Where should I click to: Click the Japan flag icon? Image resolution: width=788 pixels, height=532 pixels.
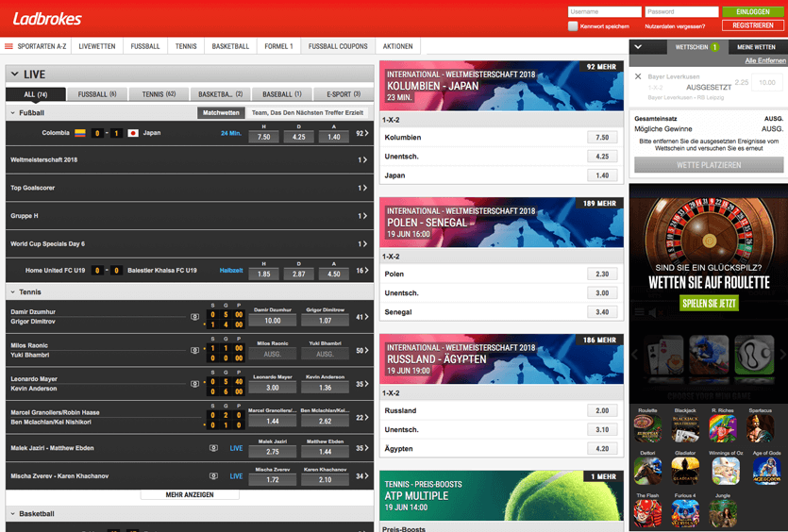tap(133, 133)
